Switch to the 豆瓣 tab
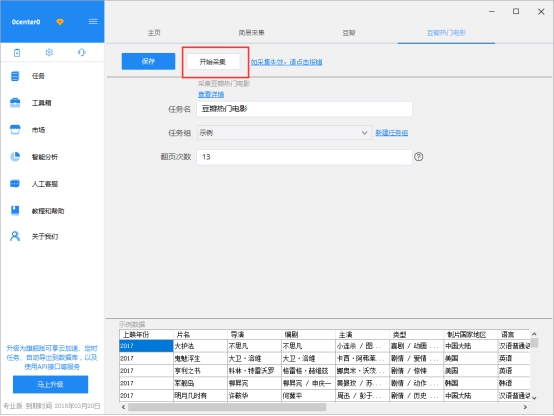 348,33
